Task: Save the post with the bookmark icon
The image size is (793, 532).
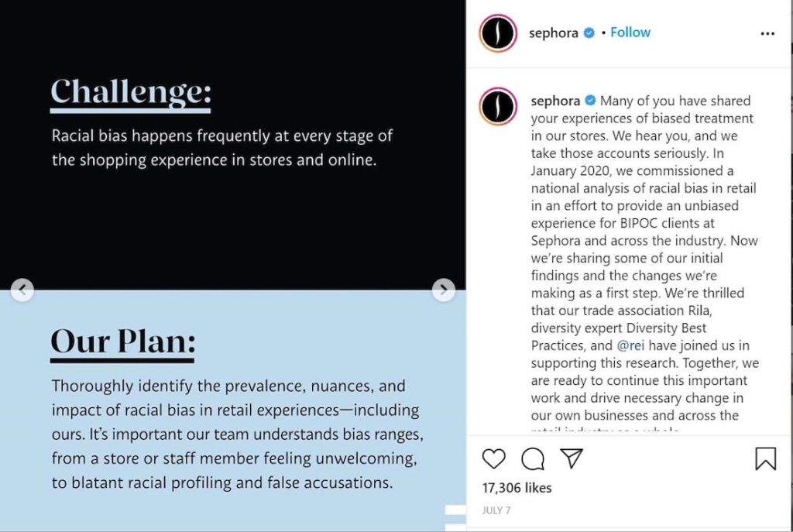Action: [x=765, y=459]
